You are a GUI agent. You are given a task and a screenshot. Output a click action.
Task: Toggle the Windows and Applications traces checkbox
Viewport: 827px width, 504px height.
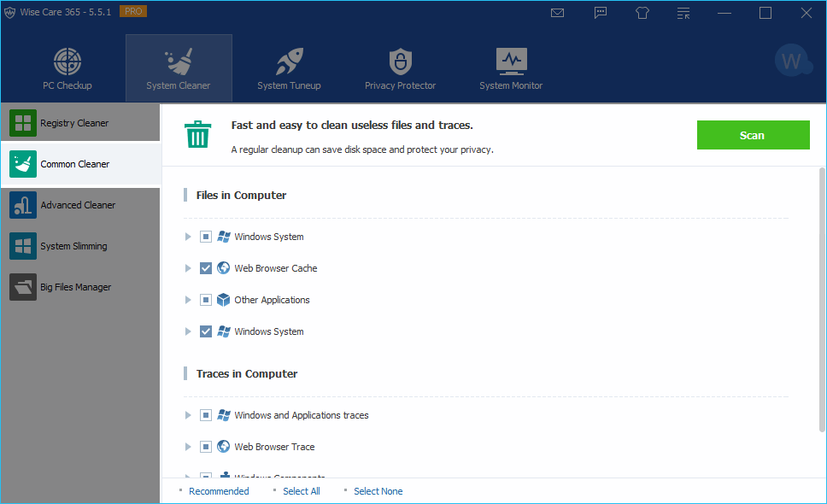pyautogui.click(x=206, y=415)
